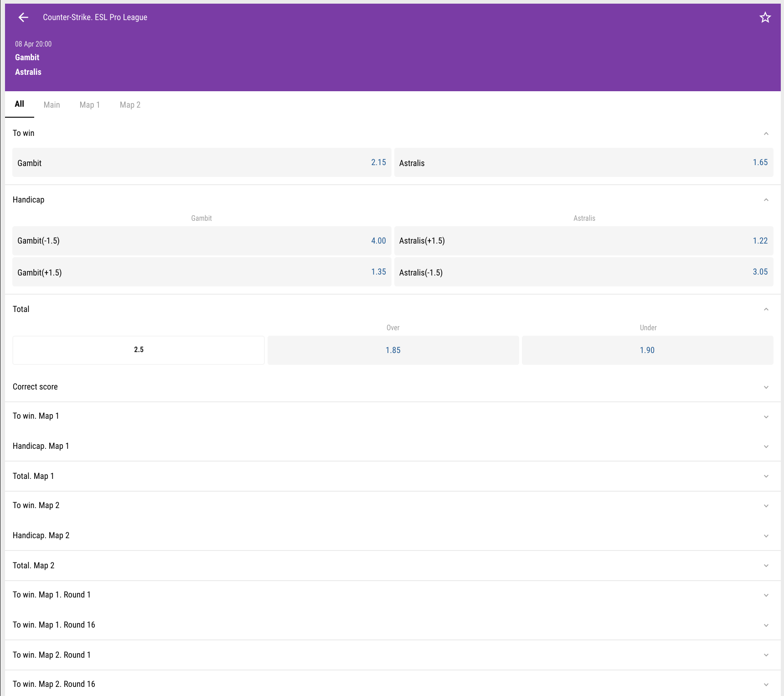
Task: Add match to favorites with star icon
Action: click(x=765, y=17)
